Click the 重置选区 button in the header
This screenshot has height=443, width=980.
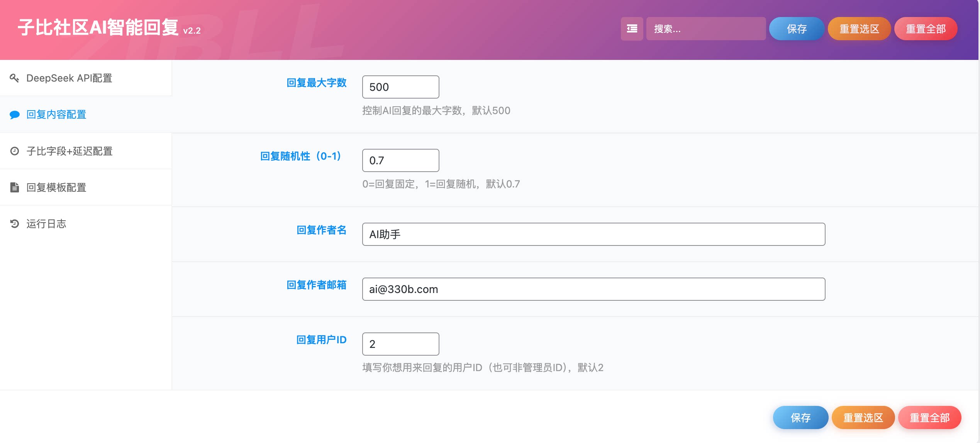pos(859,29)
